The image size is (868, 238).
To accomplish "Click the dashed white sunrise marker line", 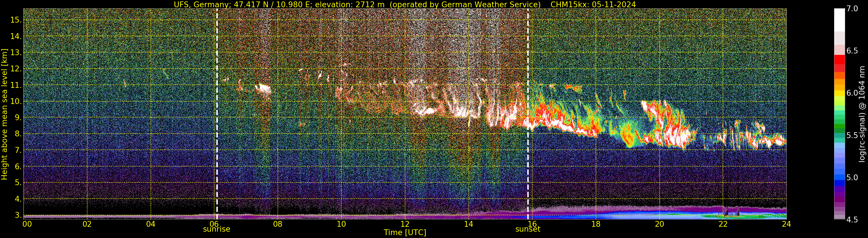I will [217, 114].
